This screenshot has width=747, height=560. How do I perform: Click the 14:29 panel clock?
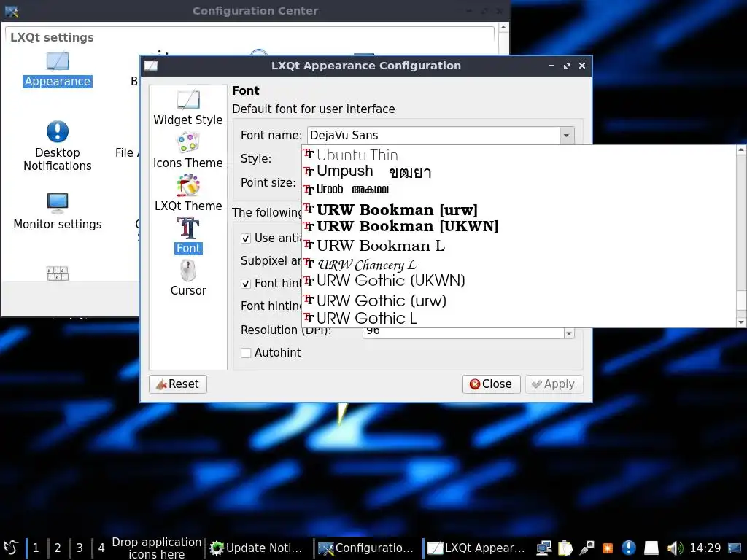(x=705, y=548)
